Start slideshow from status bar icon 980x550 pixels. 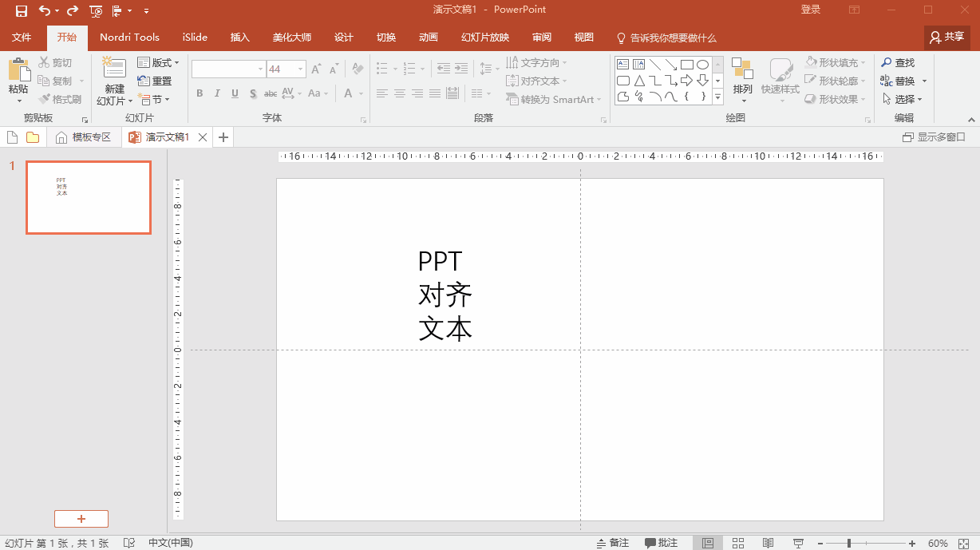[799, 543]
